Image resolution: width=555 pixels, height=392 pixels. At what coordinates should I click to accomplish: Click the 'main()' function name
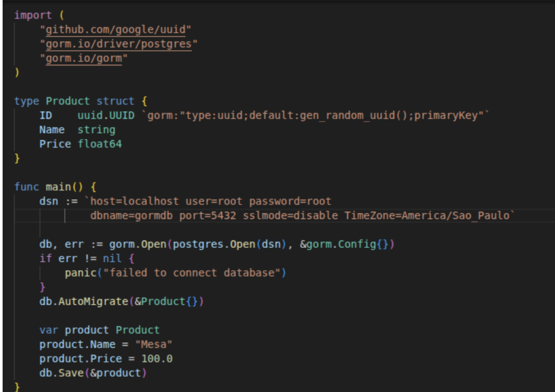[64, 187]
